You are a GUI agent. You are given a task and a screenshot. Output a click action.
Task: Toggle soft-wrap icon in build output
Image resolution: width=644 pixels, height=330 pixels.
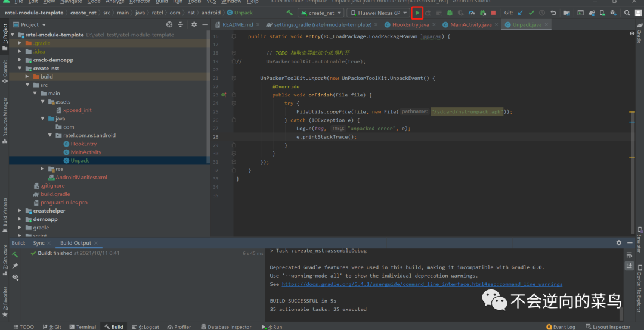pos(629,255)
